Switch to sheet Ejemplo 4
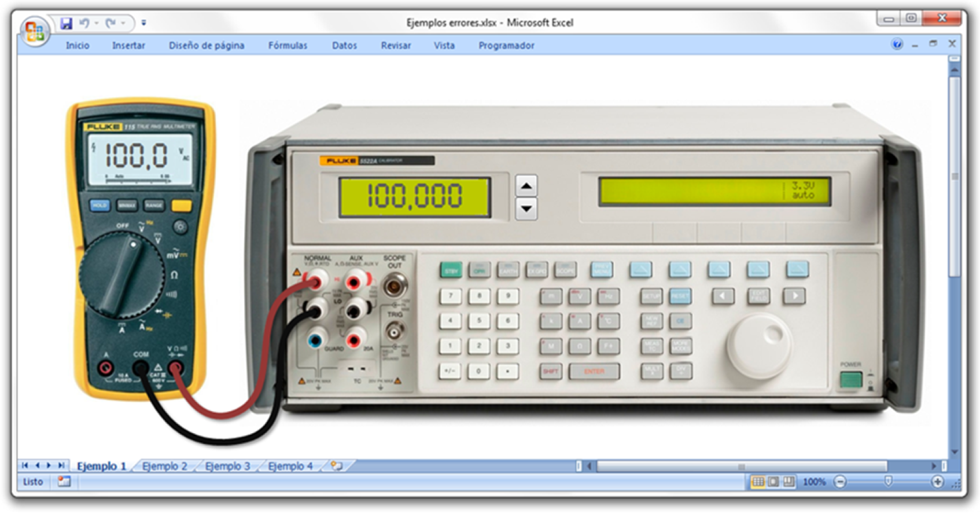 (290, 466)
